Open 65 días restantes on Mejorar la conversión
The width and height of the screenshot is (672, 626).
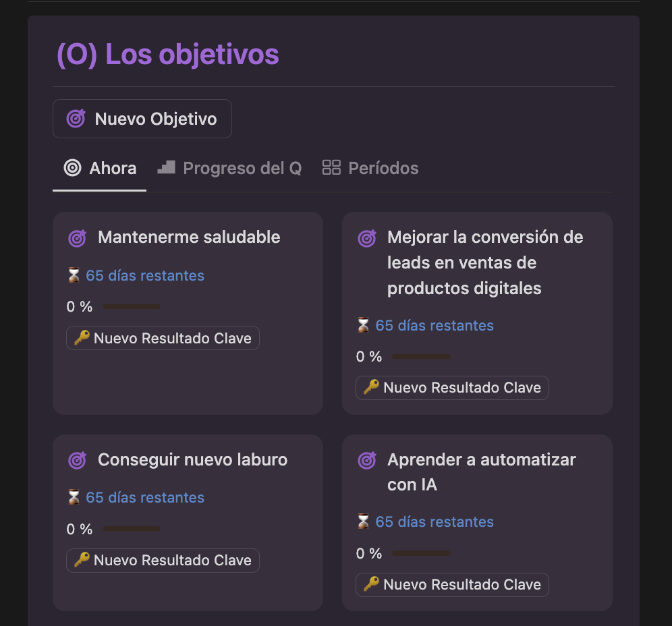click(434, 325)
